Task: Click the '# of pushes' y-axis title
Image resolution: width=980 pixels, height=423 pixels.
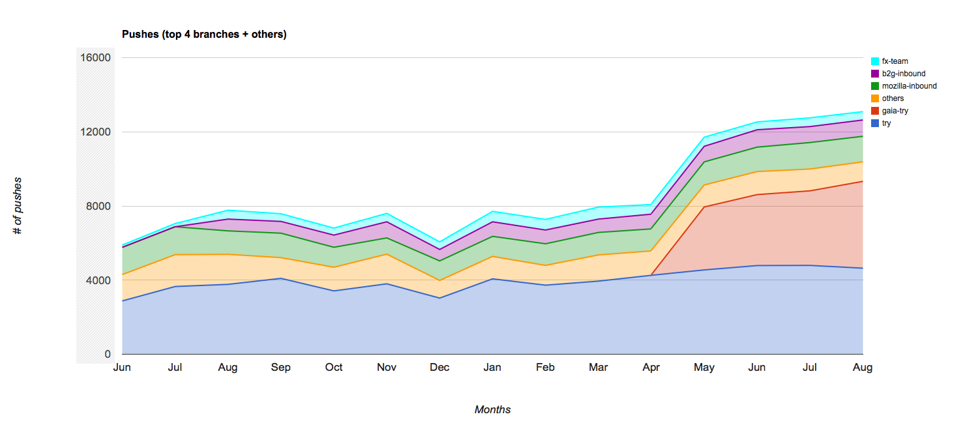Action: tap(18, 206)
